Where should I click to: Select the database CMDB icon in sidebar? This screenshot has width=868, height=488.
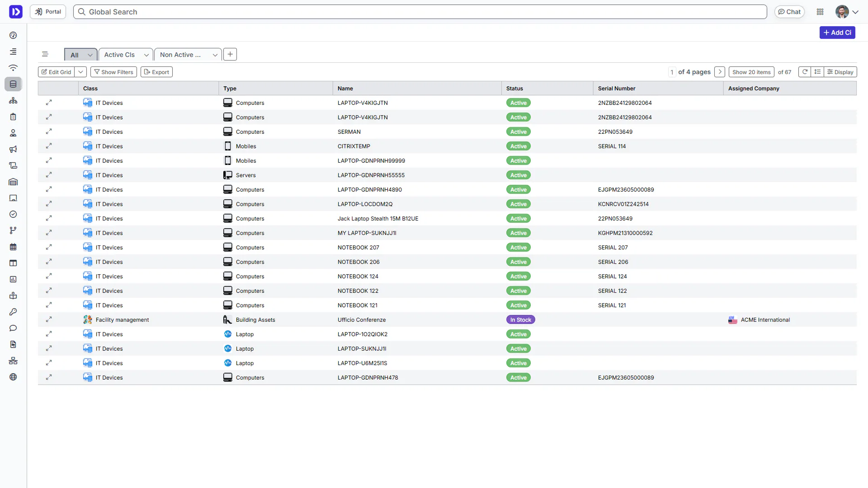(x=13, y=84)
